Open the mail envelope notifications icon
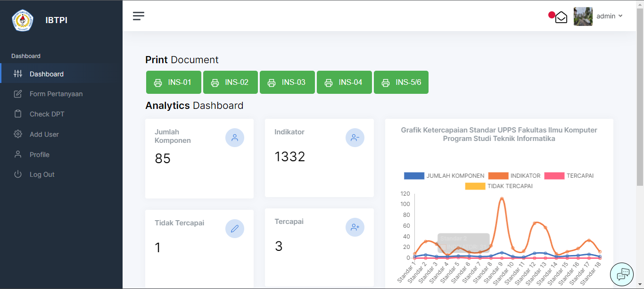Viewport: 644px width, 289px height. pyautogui.click(x=561, y=17)
